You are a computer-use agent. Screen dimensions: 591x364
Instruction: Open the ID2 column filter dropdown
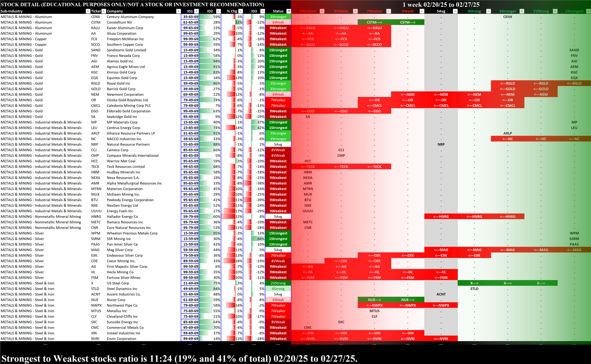click(x=219, y=11)
